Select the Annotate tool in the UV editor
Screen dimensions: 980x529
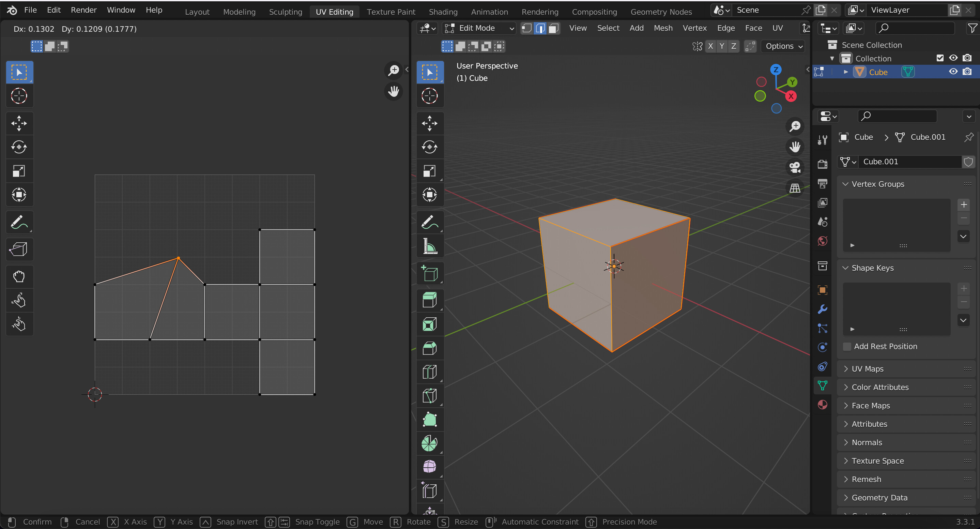pos(19,222)
